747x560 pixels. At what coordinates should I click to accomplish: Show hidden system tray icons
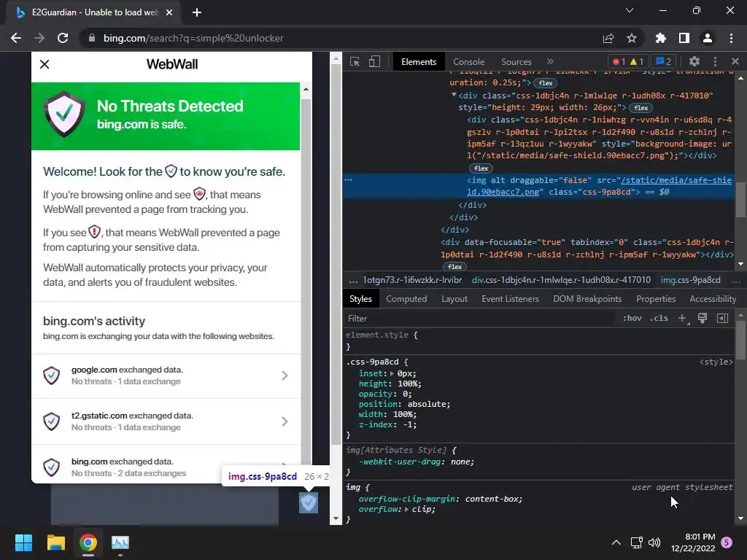[x=616, y=542]
